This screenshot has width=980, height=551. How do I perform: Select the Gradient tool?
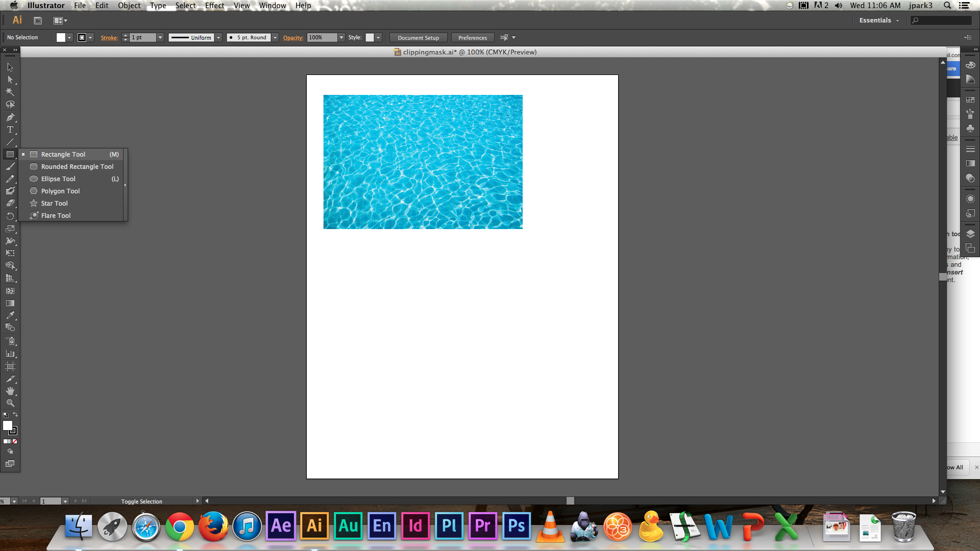coord(10,303)
